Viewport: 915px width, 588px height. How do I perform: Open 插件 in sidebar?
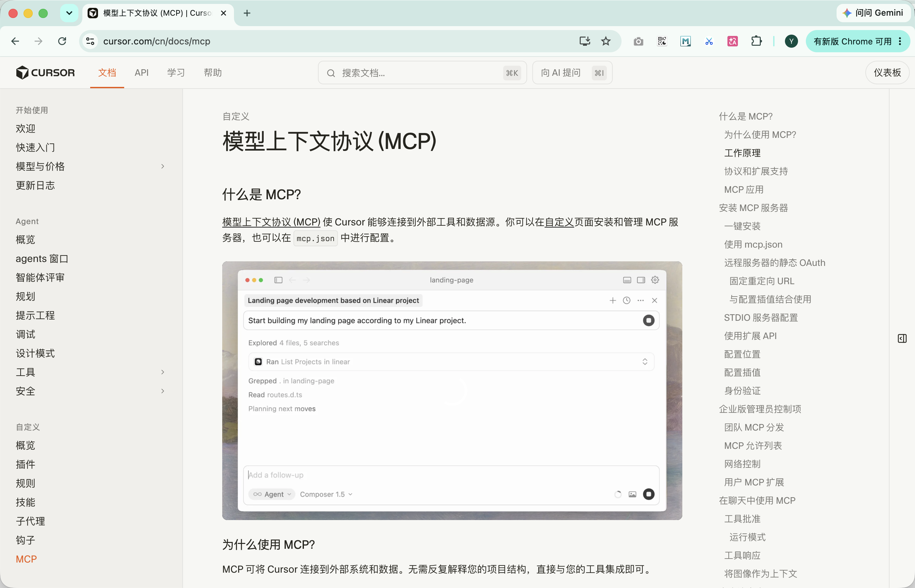(x=25, y=464)
